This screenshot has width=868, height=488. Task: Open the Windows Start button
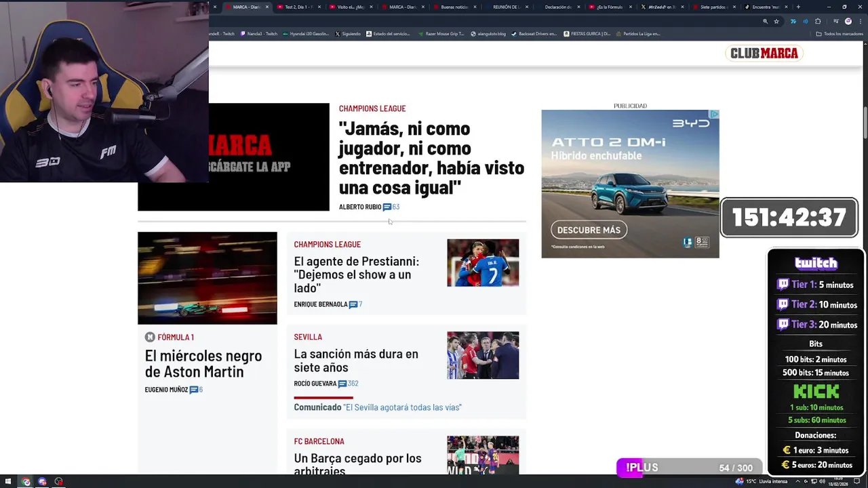point(9,482)
